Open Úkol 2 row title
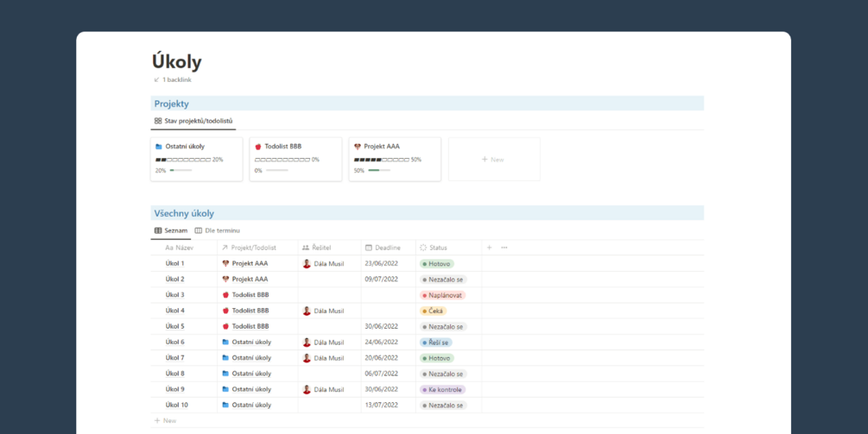The height and width of the screenshot is (434, 868). 175,280
